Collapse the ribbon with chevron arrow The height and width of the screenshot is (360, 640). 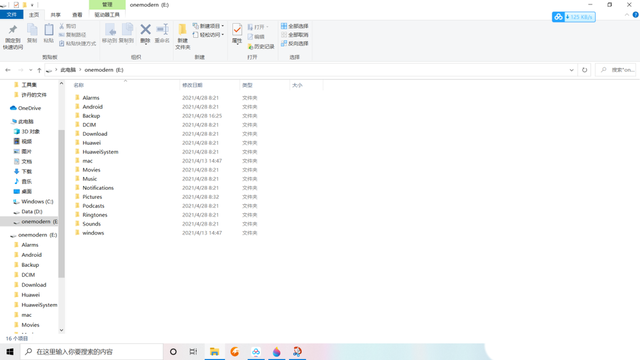click(627, 15)
